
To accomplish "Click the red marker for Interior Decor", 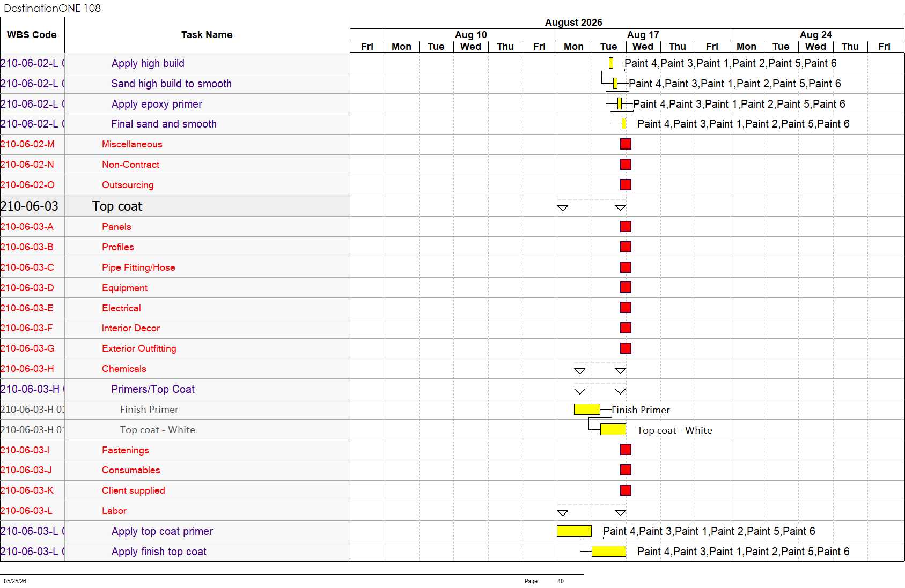I will (626, 328).
